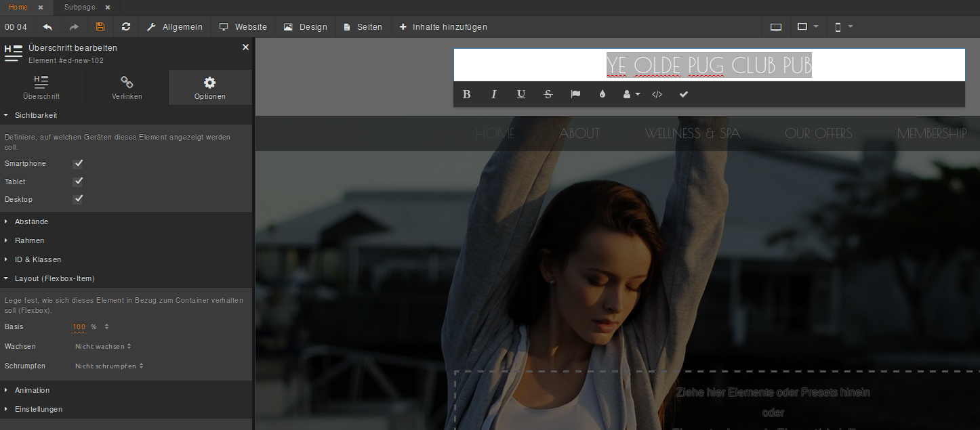980x430 pixels.
Task: Click the refresh arrows icon
Action: pos(126,27)
